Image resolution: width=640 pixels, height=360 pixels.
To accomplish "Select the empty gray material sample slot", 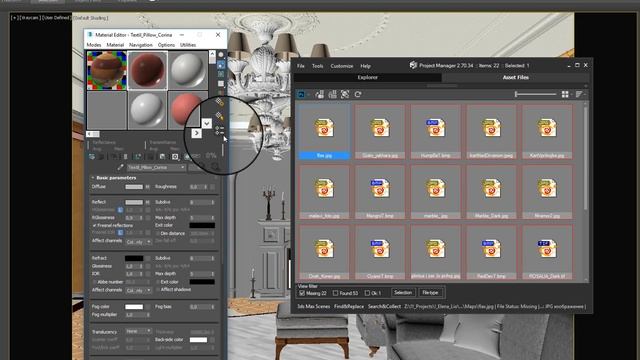I will (x=107, y=109).
